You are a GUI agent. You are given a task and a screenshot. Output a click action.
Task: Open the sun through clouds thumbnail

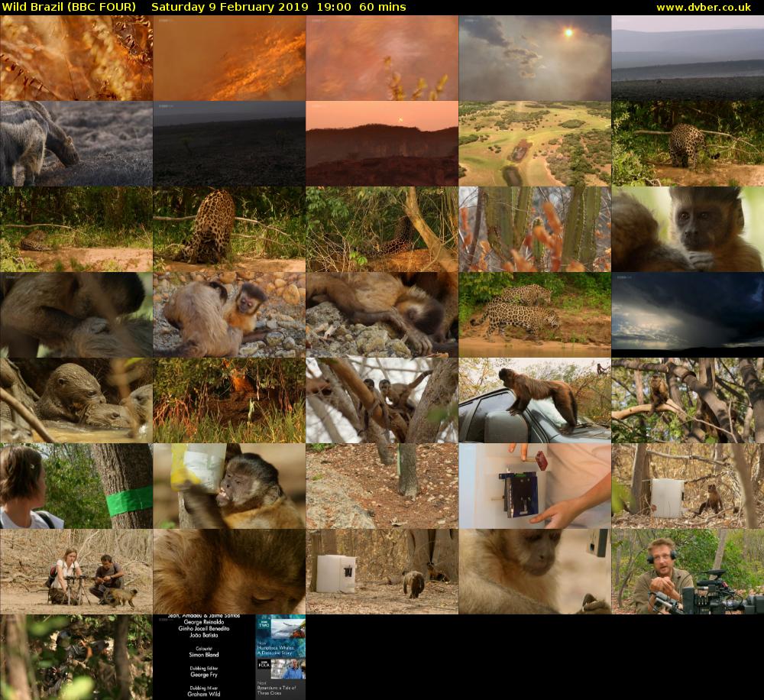coord(535,58)
